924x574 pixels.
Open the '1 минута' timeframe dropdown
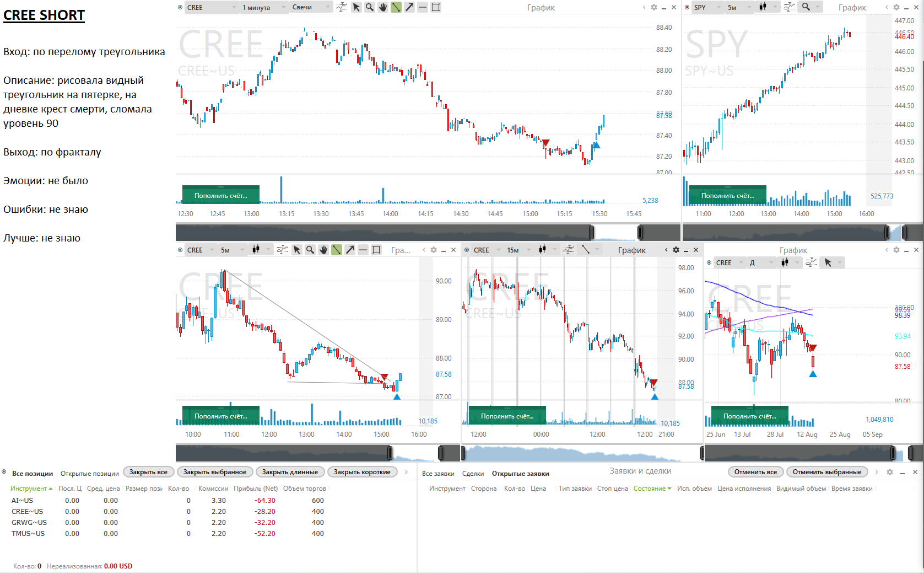point(265,7)
